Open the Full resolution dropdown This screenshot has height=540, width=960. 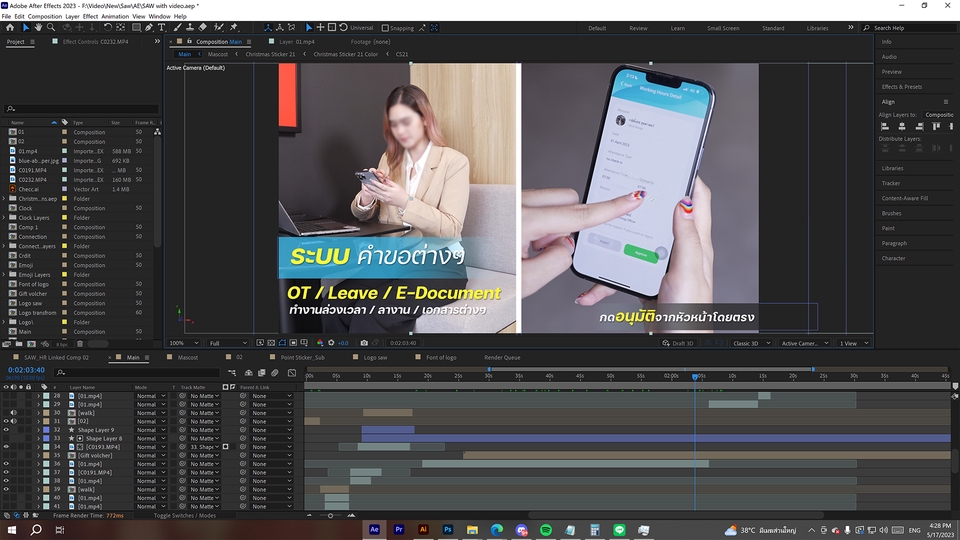(228, 343)
